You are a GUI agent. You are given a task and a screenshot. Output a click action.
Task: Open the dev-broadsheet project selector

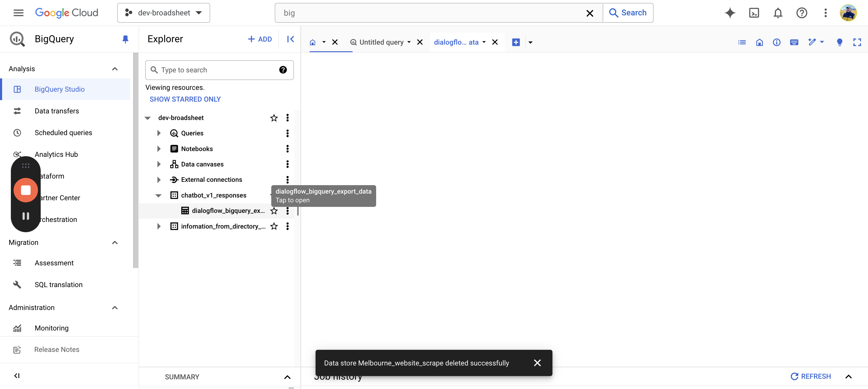tap(163, 13)
